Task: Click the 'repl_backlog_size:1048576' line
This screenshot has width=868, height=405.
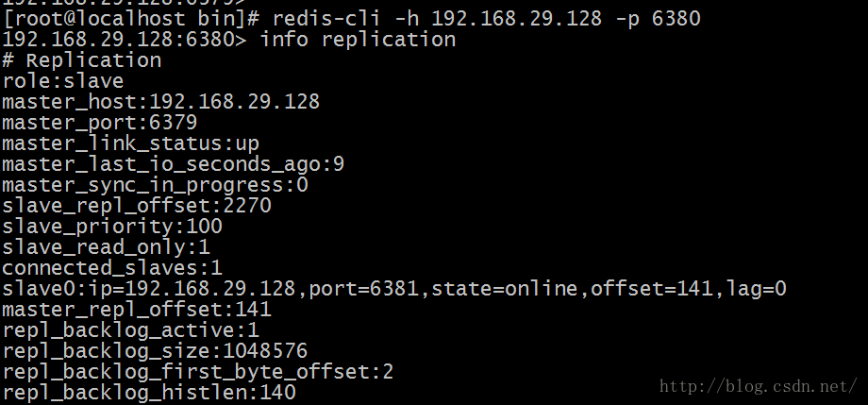Action: tap(155, 351)
